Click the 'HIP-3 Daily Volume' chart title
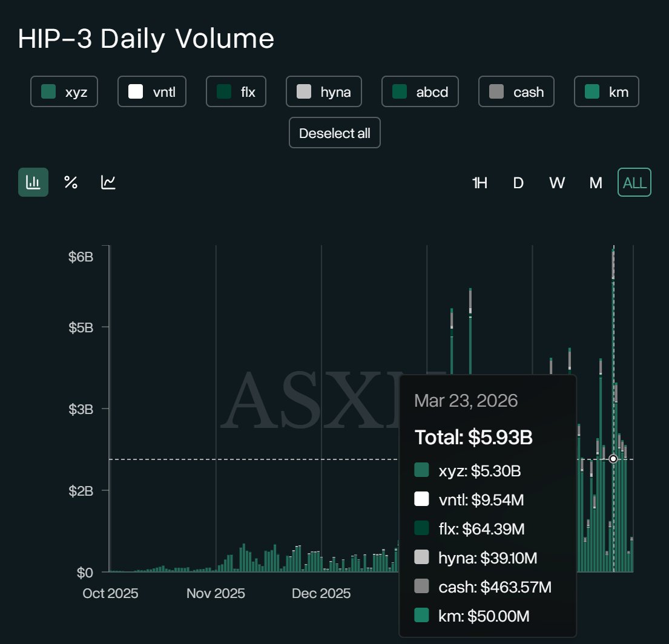 click(x=146, y=39)
